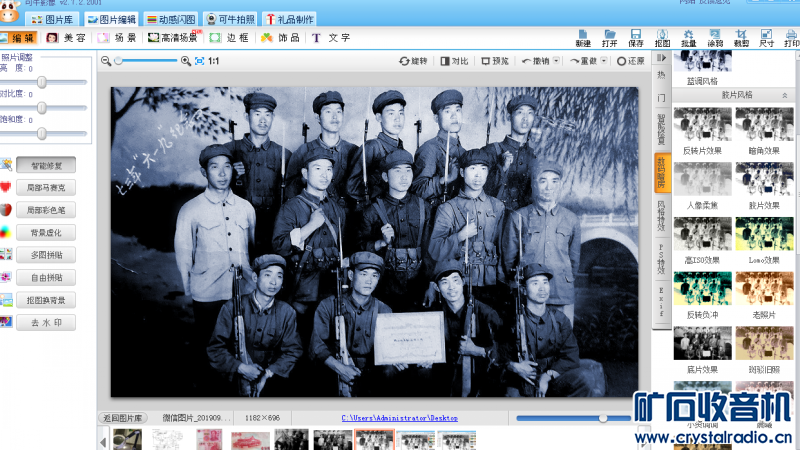Image resolution: width=800 pixels, height=450 pixels.
Task: Click the 还原 restore original button
Action: click(631, 61)
